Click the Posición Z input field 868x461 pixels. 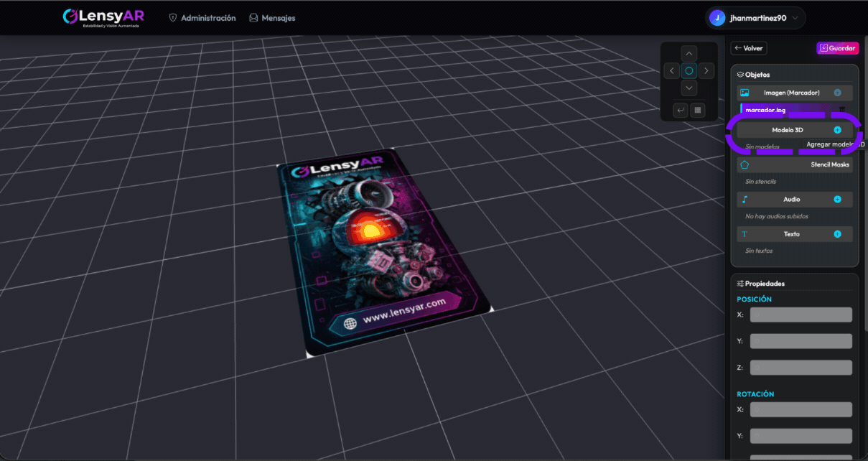tap(801, 368)
